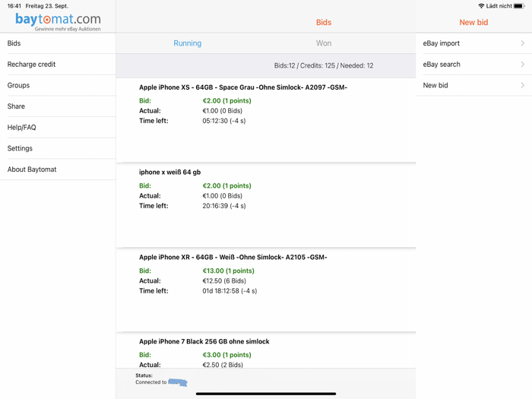Open iphone x weiß 64 gb auction

[266, 205]
